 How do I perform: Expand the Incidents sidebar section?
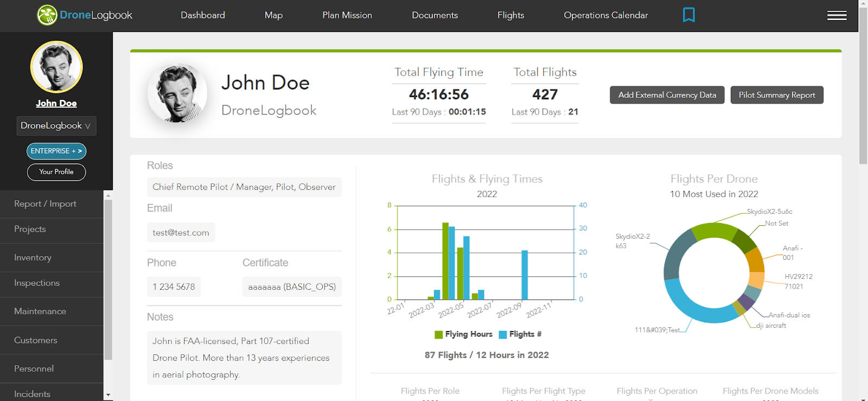point(52,393)
